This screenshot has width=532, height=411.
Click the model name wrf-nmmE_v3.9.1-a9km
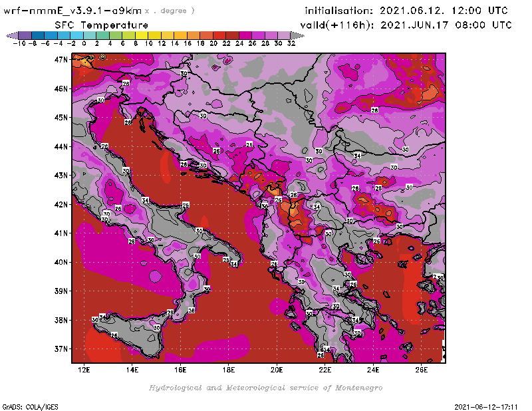click(x=72, y=11)
